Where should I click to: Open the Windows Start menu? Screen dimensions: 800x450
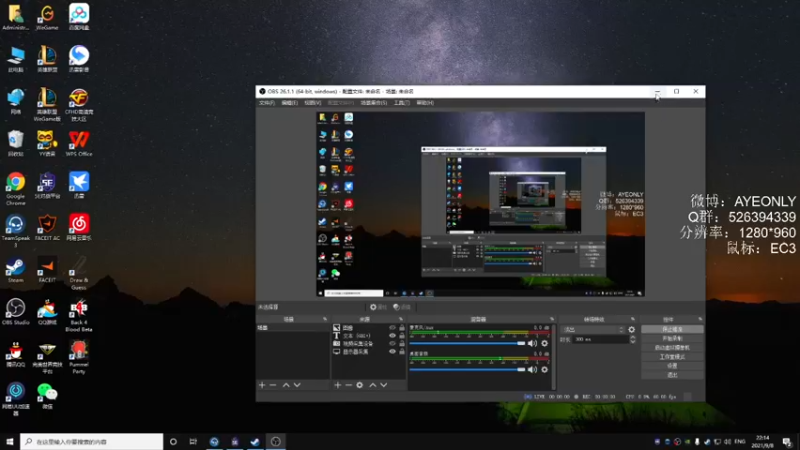pyautogui.click(x=10, y=441)
